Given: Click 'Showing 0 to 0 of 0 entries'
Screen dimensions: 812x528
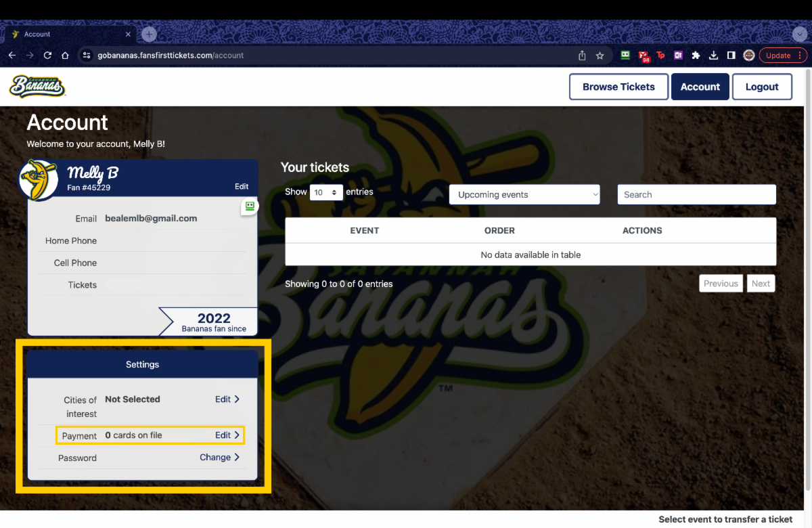Looking at the screenshot, I should [338, 284].
